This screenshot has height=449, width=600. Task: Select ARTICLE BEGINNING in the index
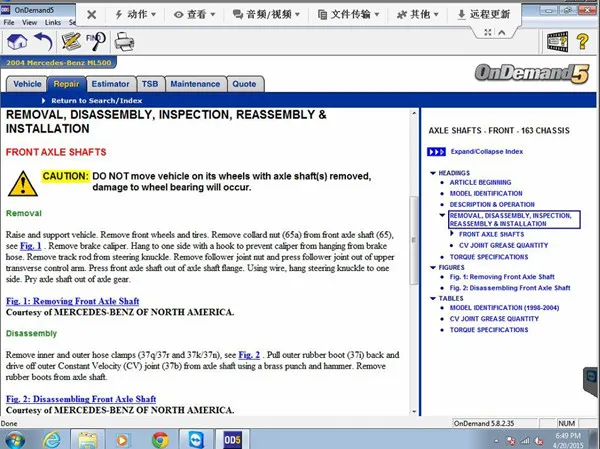[x=480, y=183]
